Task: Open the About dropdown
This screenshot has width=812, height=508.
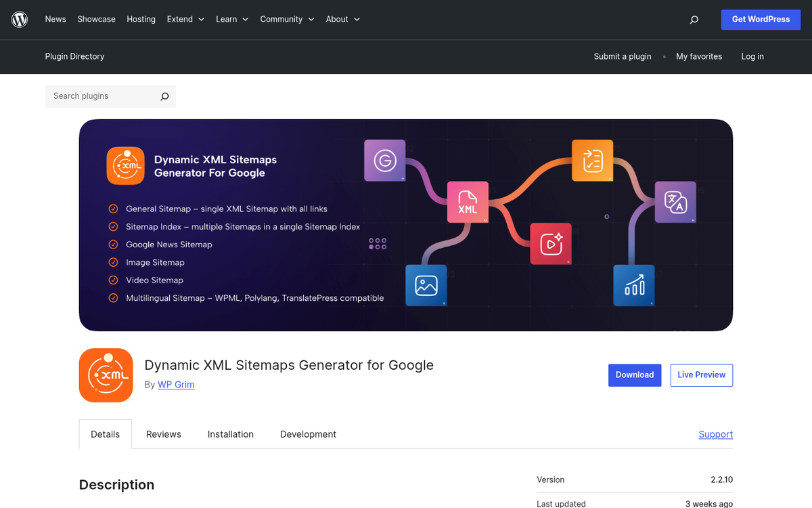Action: pos(342,19)
